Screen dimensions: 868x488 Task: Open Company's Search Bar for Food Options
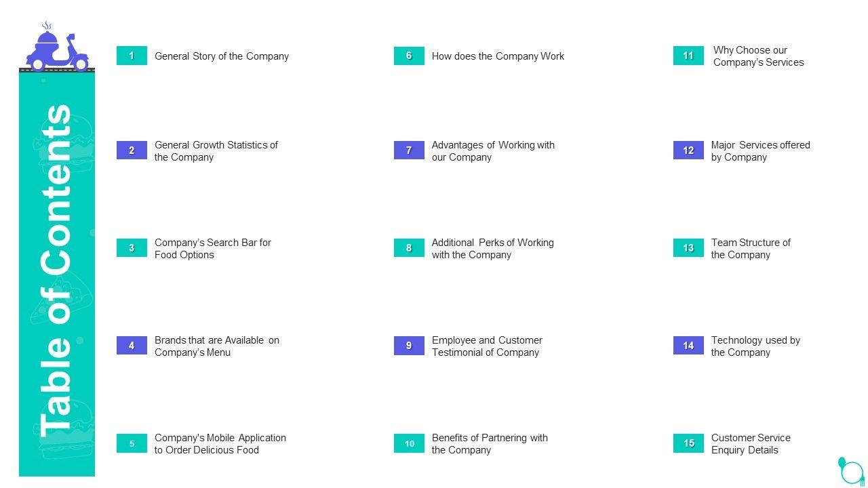point(212,249)
